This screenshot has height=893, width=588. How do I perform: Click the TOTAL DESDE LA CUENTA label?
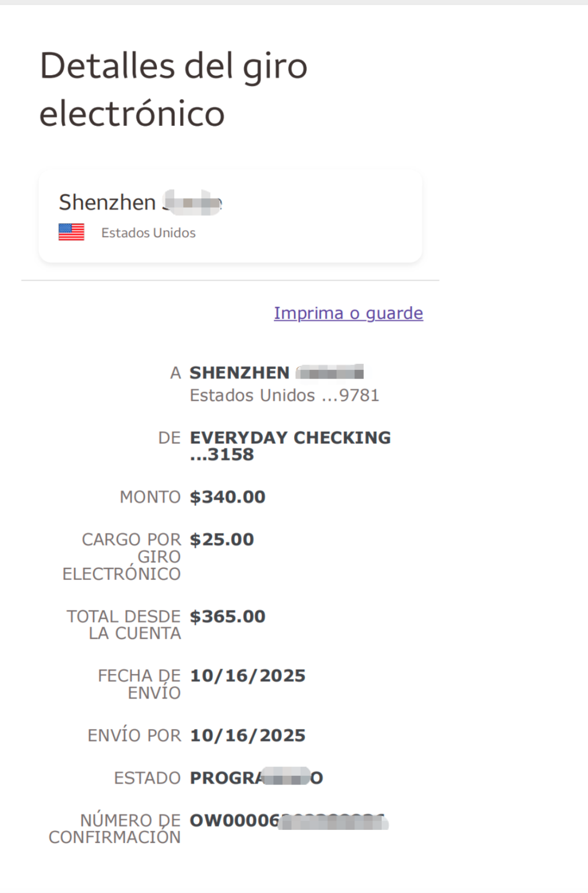coord(124,625)
